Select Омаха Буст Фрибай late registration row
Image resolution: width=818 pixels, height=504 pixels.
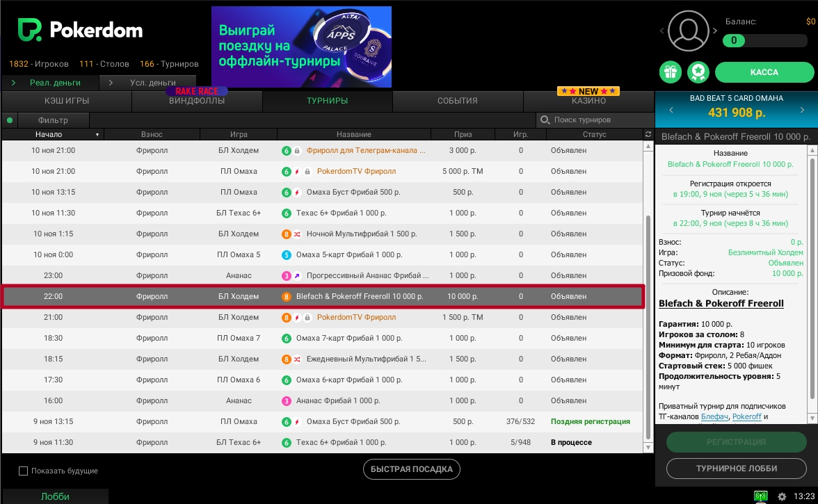pos(323,422)
